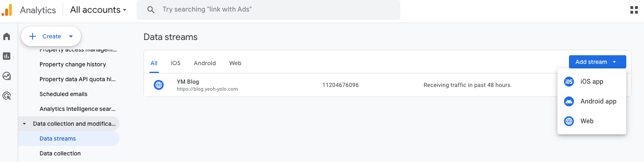The height and width of the screenshot is (162, 644).
Task: Click the search input field
Action: [x=268, y=9]
